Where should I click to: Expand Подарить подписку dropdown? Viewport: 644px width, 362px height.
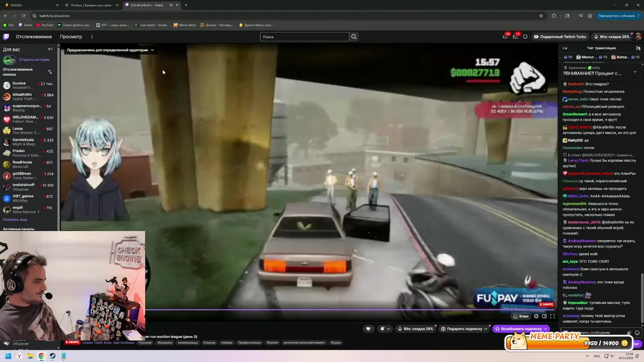(x=486, y=329)
